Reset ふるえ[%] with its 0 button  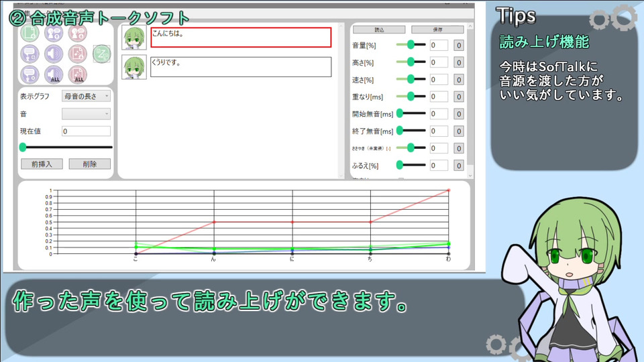pyautogui.click(x=459, y=166)
